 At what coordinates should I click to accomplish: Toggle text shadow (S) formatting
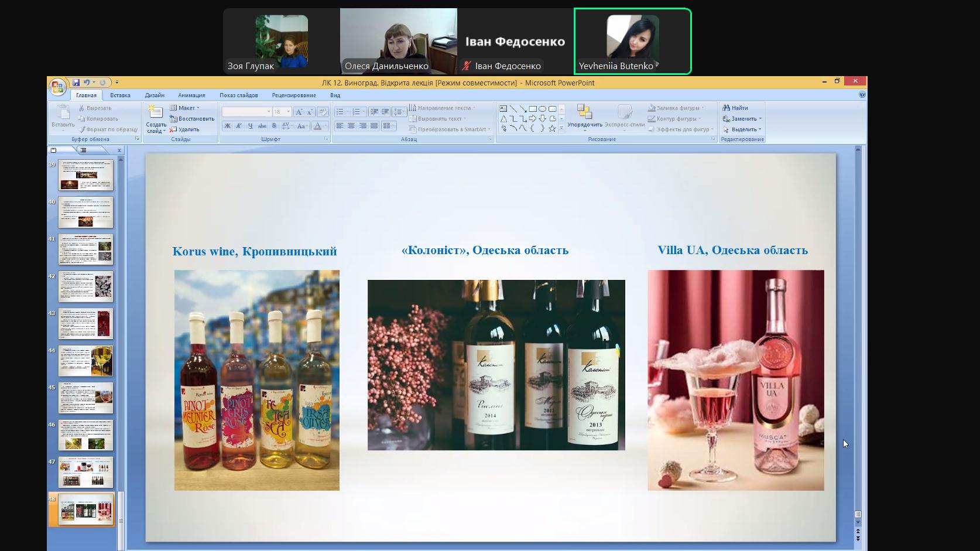tap(273, 126)
